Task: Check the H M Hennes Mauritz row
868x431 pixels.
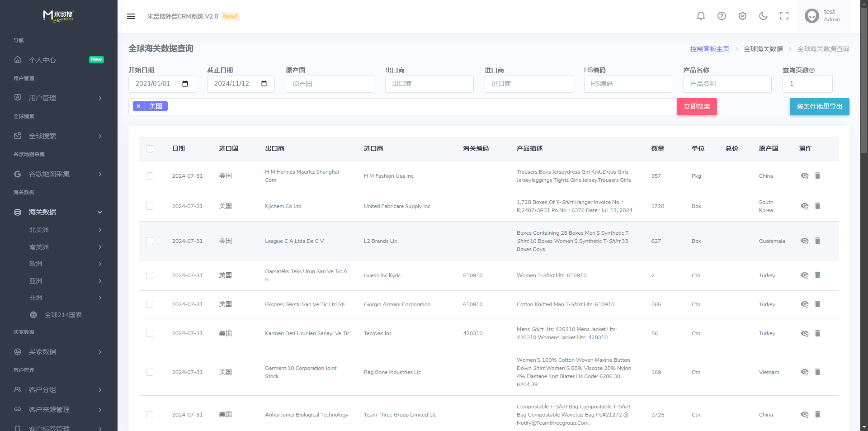Action: click(x=150, y=176)
